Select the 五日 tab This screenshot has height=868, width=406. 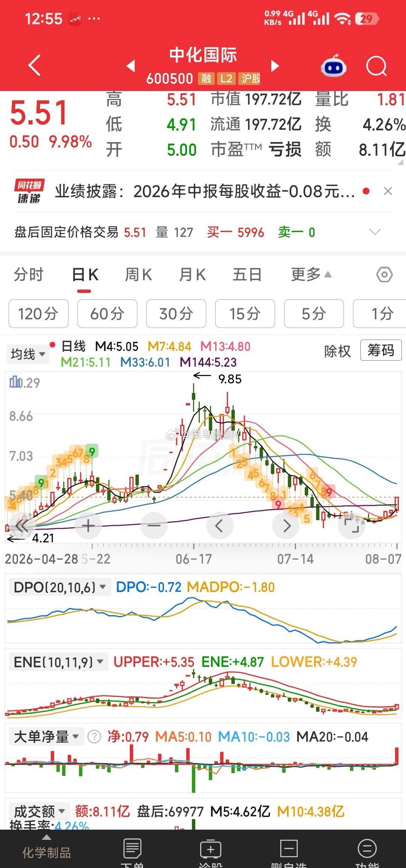247,275
